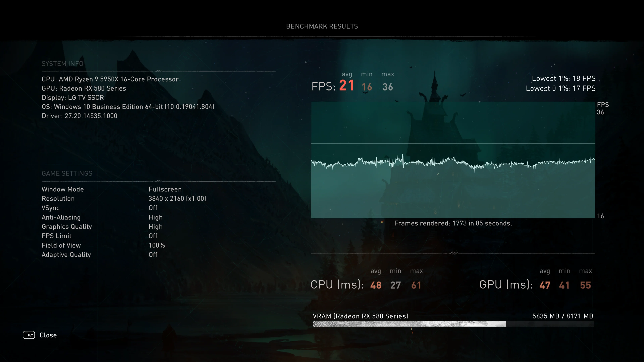Select the GPU: Radeon RX 580 Series line
Screen dimensions: 644x362
point(84,88)
